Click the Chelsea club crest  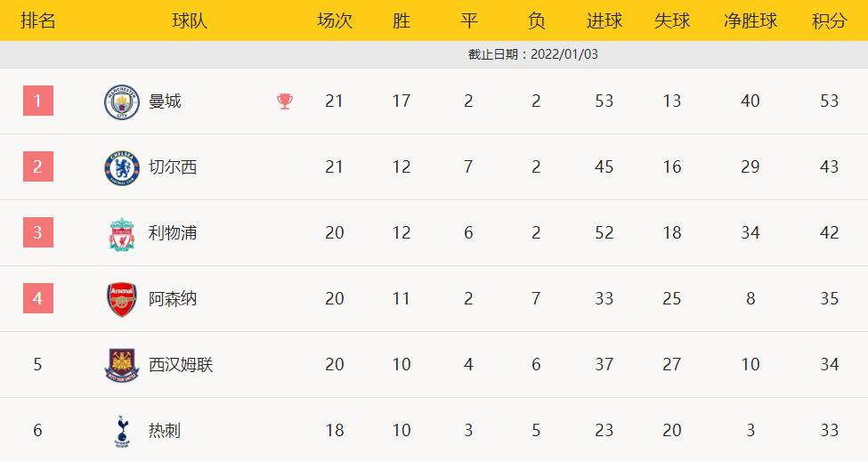pyautogui.click(x=122, y=167)
